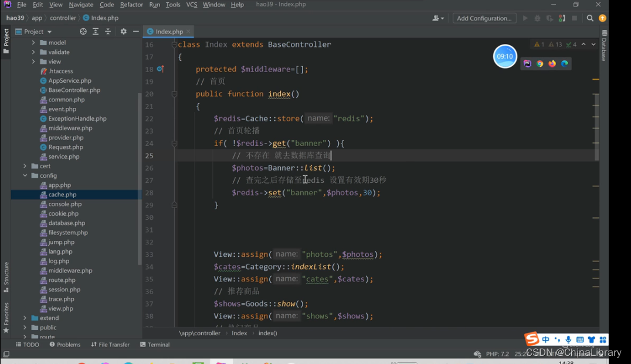Click the orange update notification icon

[x=602, y=18]
